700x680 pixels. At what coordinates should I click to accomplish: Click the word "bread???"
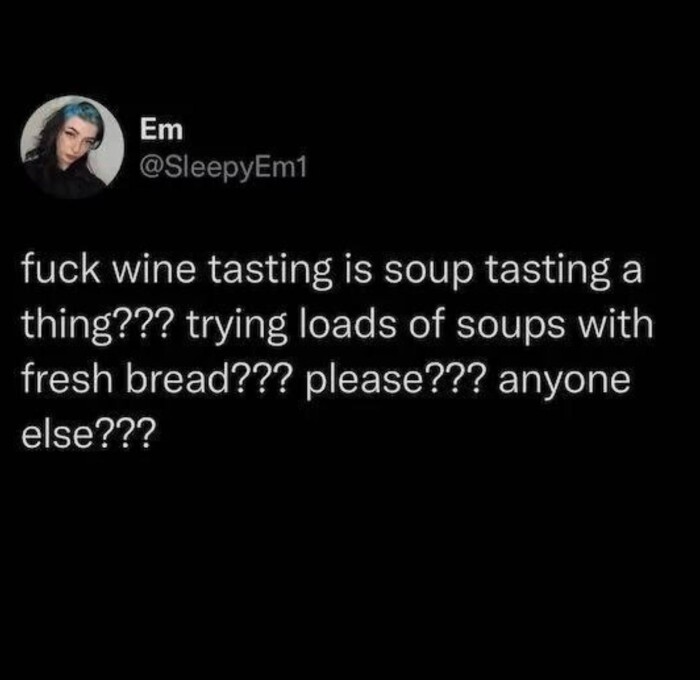click(208, 379)
